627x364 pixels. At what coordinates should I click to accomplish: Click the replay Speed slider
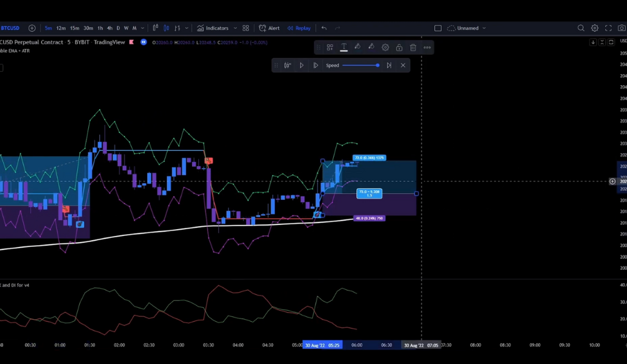click(x=361, y=65)
